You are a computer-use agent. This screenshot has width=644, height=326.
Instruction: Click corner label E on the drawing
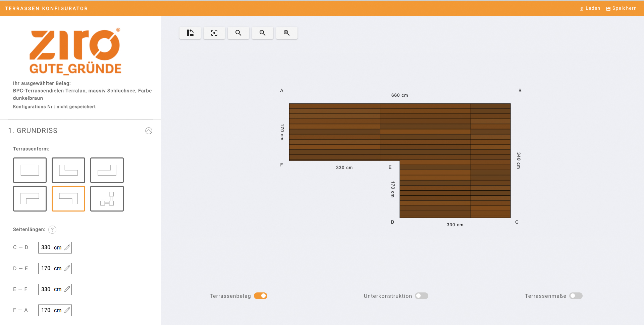point(390,167)
